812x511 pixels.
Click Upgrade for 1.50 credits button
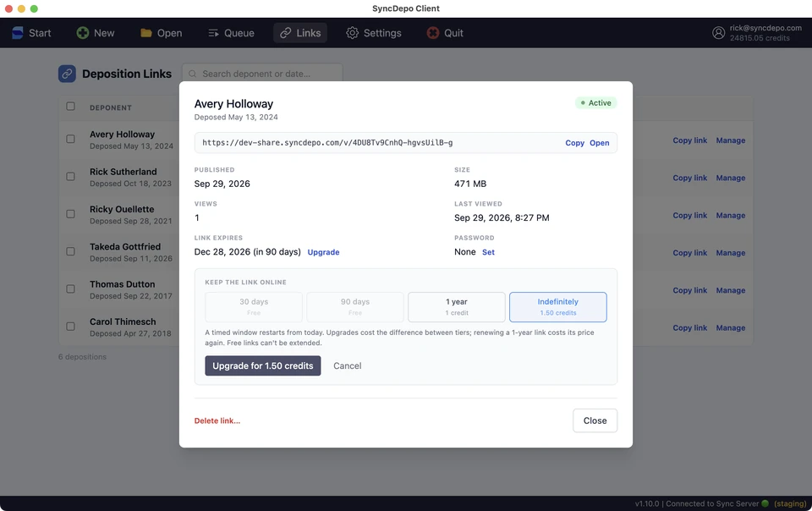tap(262, 365)
